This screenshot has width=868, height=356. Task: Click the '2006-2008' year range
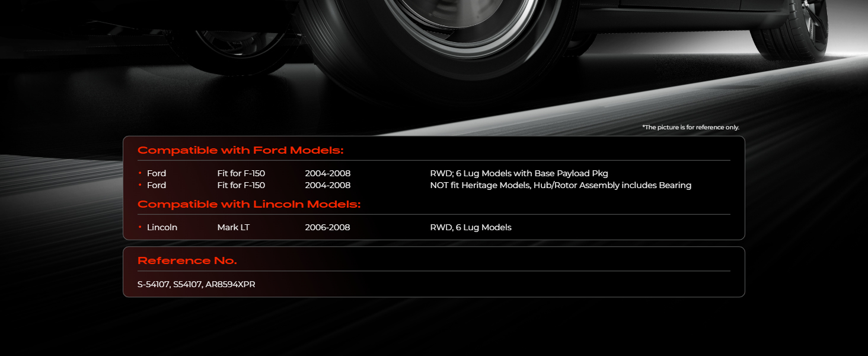click(x=327, y=228)
